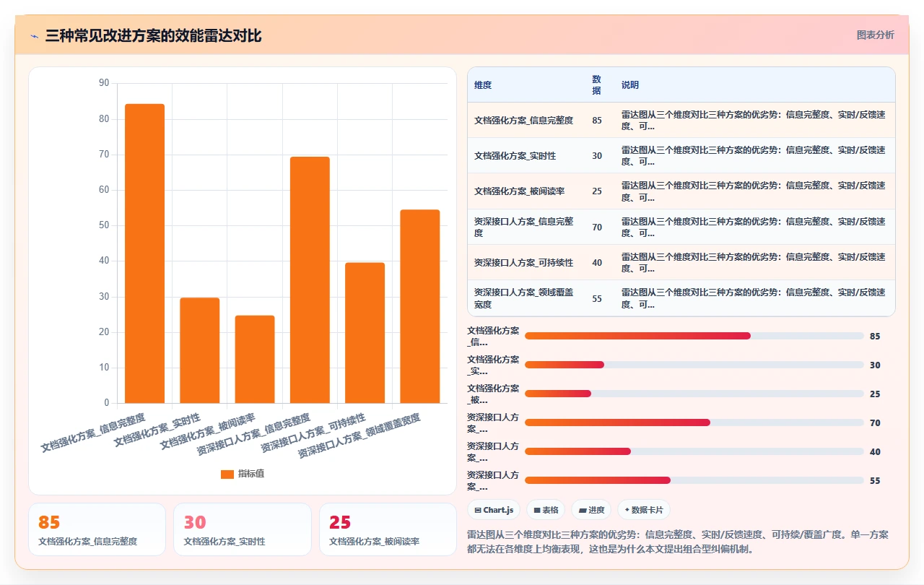Click the 表格 tag chip
This screenshot has width=924, height=585.
[x=546, y=510]
